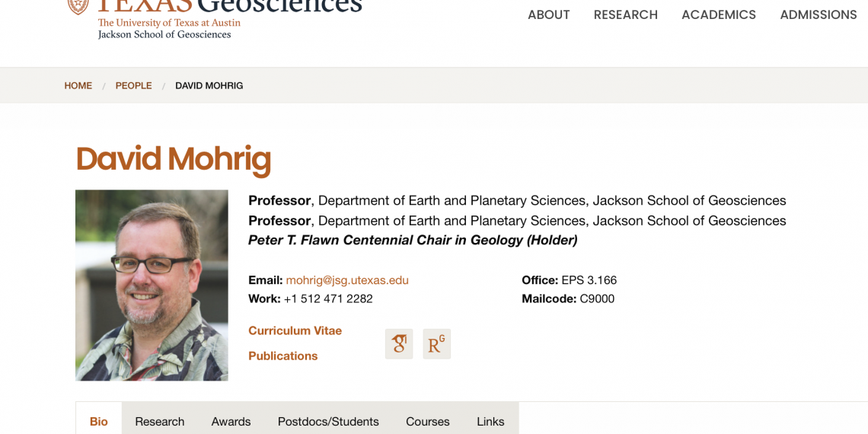Open the Research navigation menu
Viewport: 868px width, 434px height.
(x=626, y=15)
